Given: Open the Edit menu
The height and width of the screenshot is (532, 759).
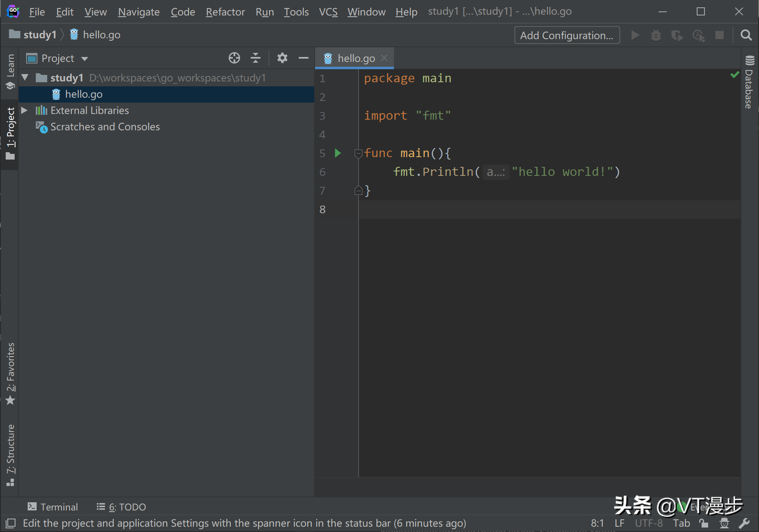Looking at the screenshot, I should pyautogui.click(x=65, y=12).
